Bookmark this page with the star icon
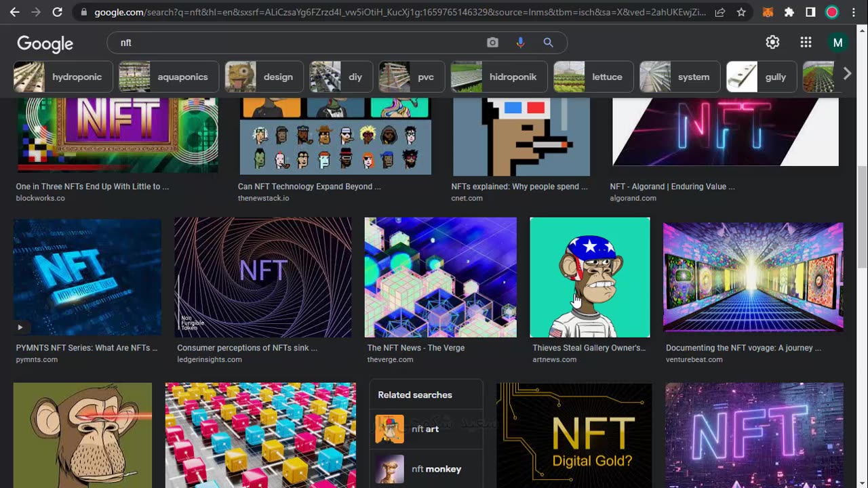The width and height of the screenshot is (868, 488). (741, 12)
